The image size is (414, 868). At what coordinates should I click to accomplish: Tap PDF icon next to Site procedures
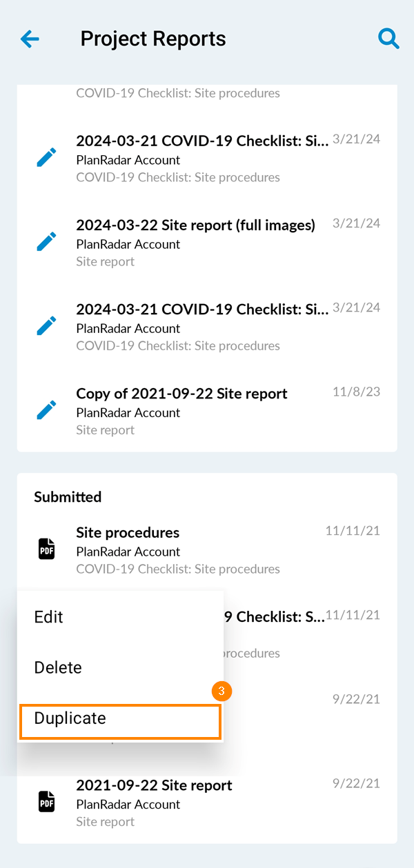click(x=46, y=549)
